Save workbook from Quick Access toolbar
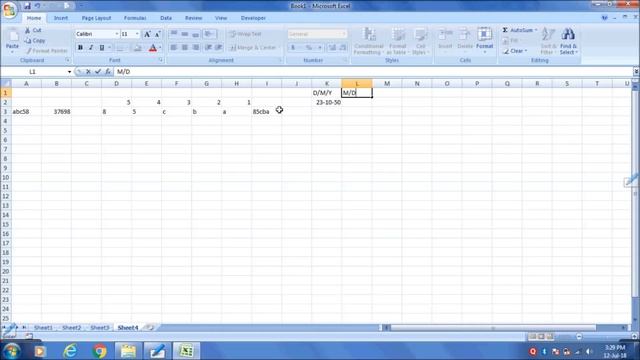640x360 pixels. tap(27, 6)
